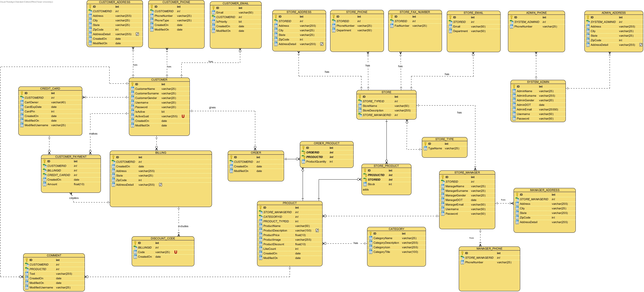Select the ProductQuantity column in ORDER_PRODUCT

(x=327, y=162)
